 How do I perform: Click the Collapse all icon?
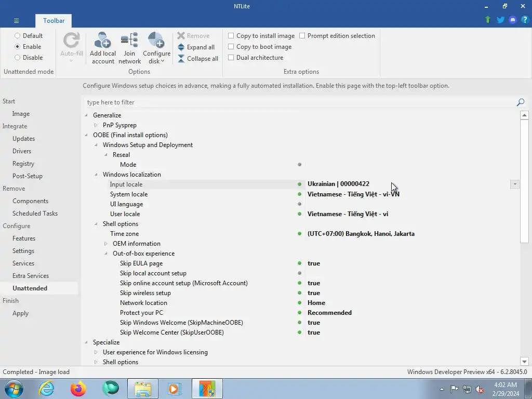(181, 59)
